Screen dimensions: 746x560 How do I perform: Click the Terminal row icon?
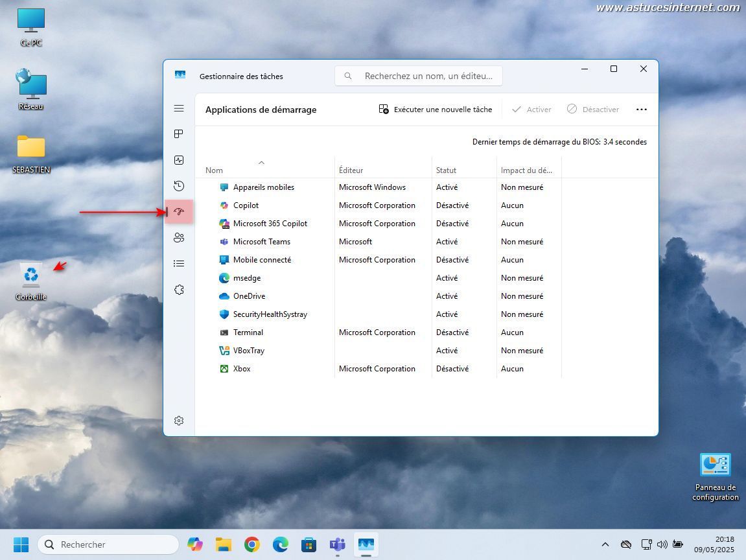point(224,332)
